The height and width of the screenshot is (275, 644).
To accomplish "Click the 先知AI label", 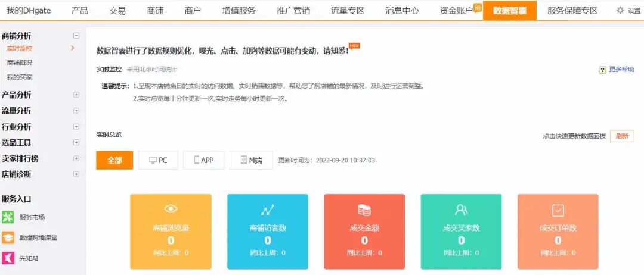I will (29, 258).
